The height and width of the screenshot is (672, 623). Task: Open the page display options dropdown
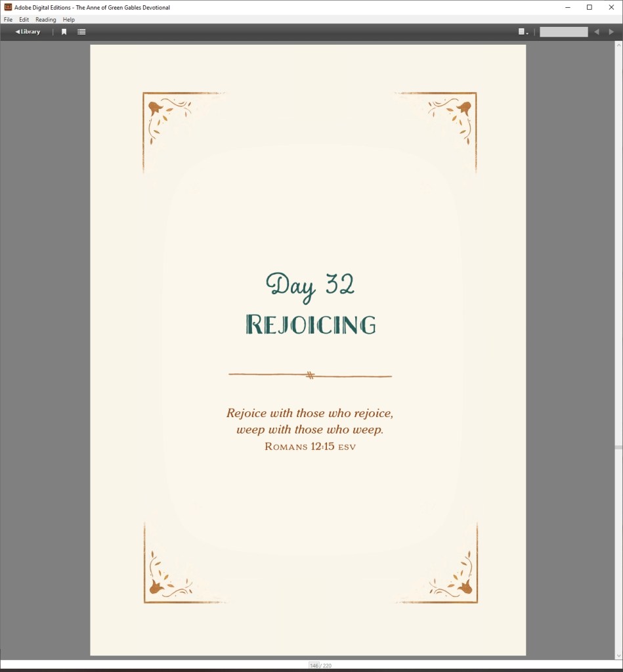[523, 32]
